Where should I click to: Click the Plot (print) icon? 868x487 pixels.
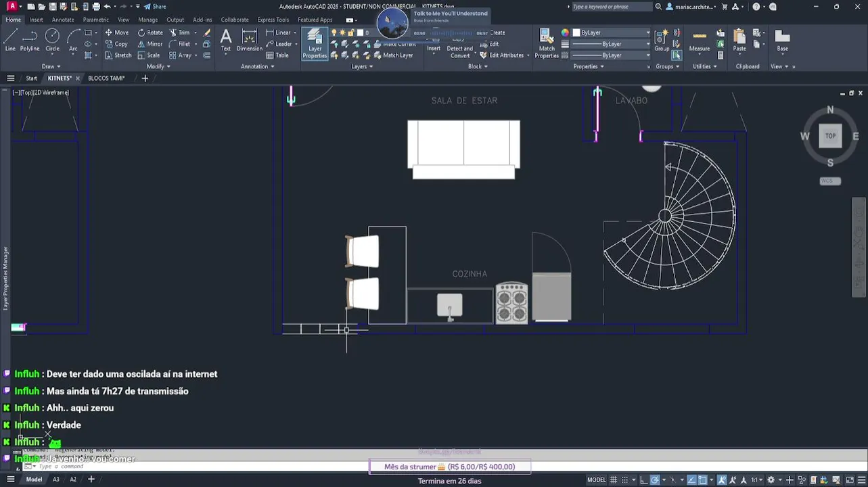(x=96, y=7)
